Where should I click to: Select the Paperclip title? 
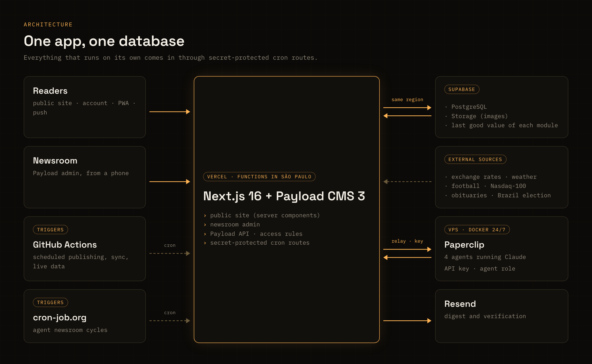(464, 245)
